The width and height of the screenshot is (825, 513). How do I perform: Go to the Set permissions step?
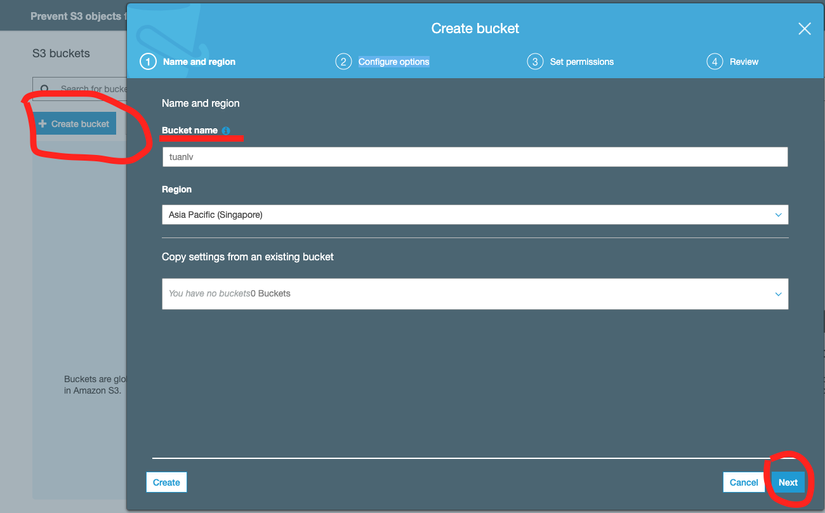(581, 62)
